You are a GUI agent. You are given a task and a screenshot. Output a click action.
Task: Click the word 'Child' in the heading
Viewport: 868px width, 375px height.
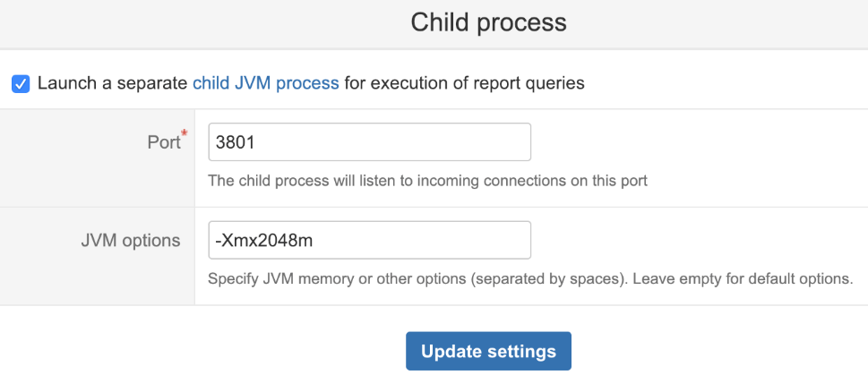(443, 22)
